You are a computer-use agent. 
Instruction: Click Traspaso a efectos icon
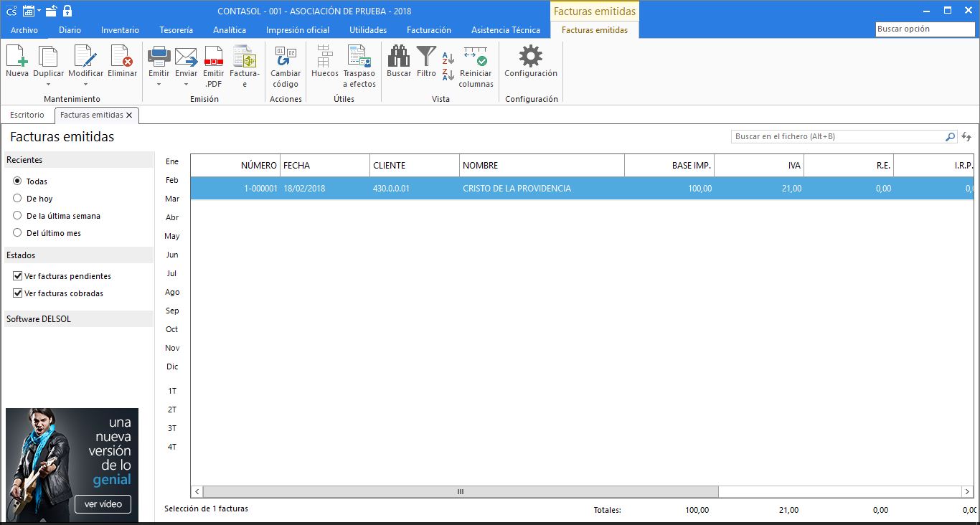click(x=359, y=56)
